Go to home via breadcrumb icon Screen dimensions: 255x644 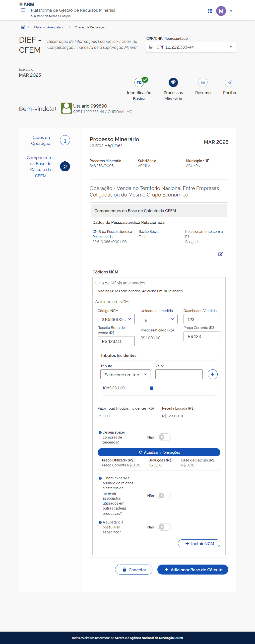tap(23, 27)
